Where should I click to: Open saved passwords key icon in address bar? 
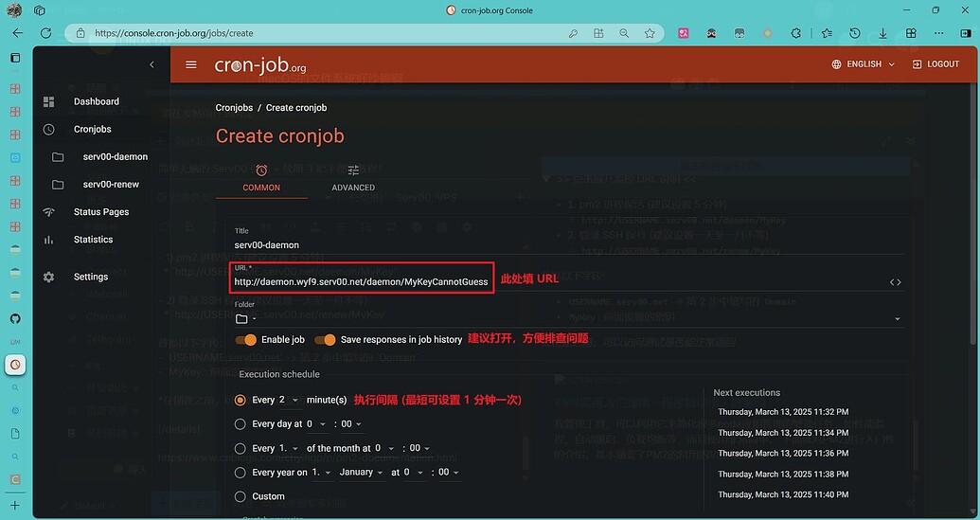click(573, 33)
